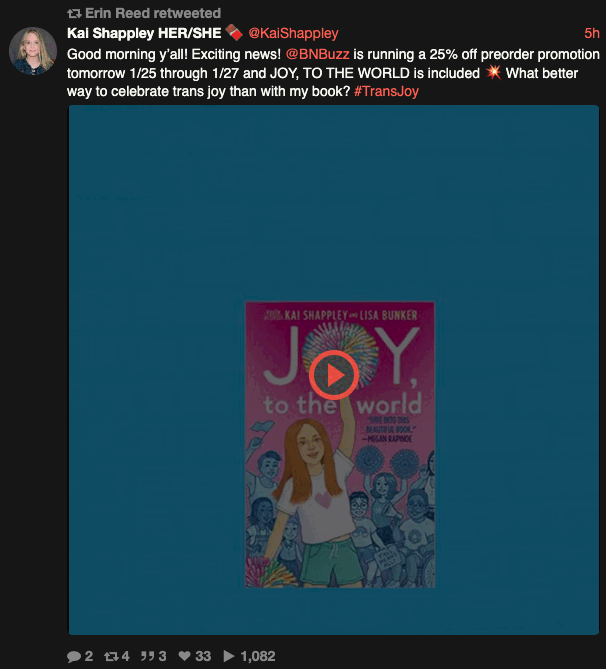Play the video with red play button

pos(334,375)
